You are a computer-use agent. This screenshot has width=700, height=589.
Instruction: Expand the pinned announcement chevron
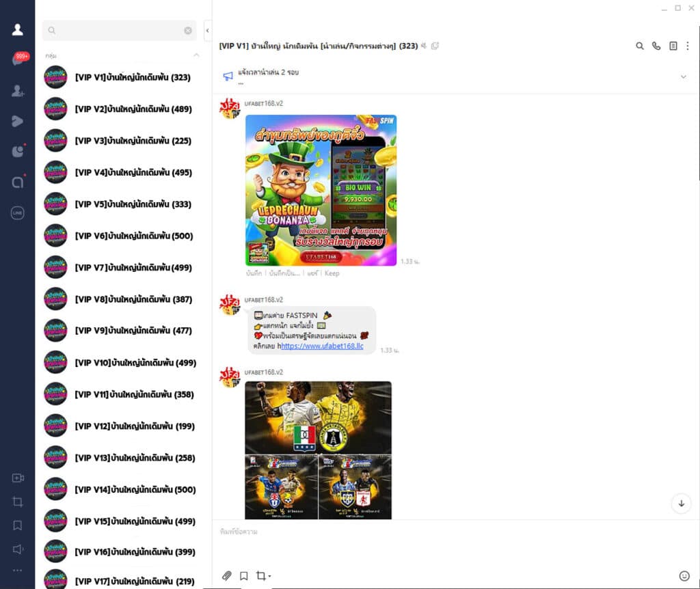pyautogui.click(x=683, y=77)
